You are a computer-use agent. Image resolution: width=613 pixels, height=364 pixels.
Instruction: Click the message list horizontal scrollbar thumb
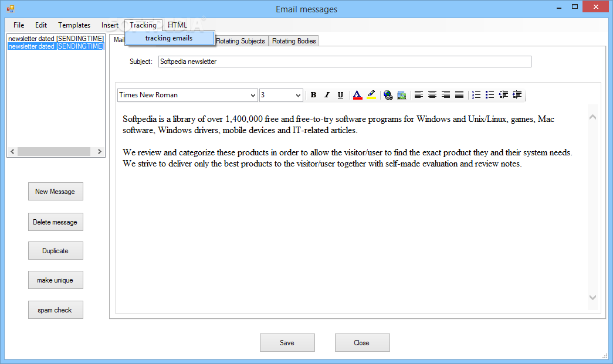tap(54, 152)
